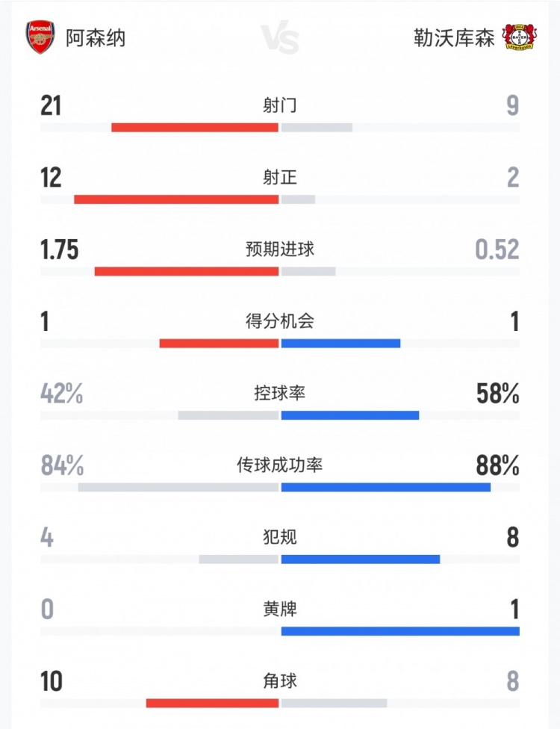The image size is (560, 729).
Task: Click the 传球成功率 stat label
Action: [280, 465]
